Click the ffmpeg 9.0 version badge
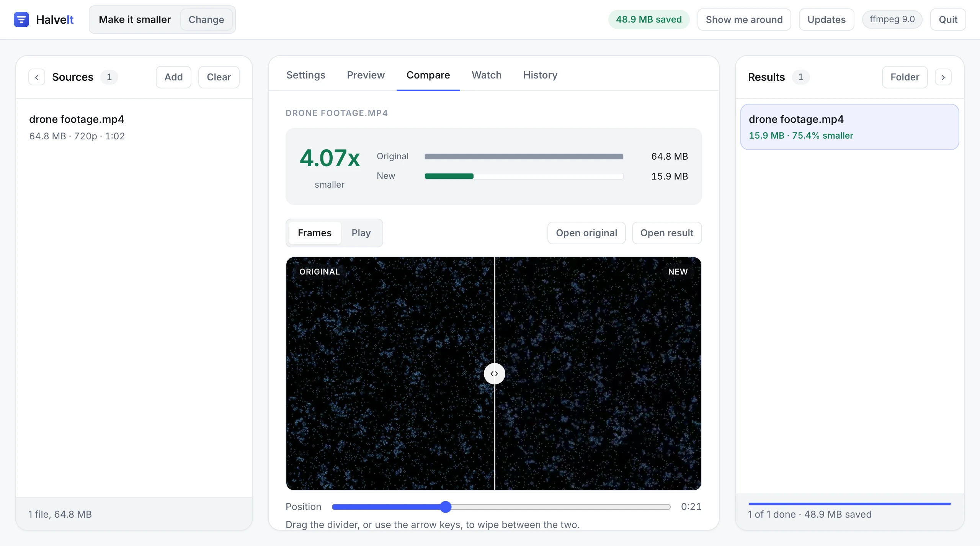The width and height of the screenshot is (980, 546). [x=892, y=20]
